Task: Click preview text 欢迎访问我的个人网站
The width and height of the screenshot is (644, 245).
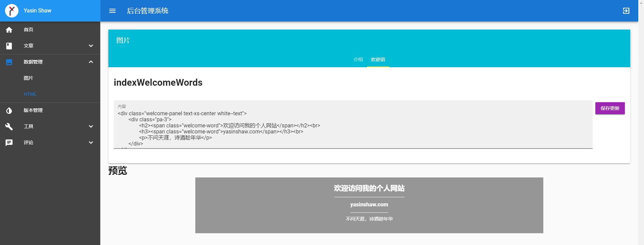Action: click(x=369, y=188)
